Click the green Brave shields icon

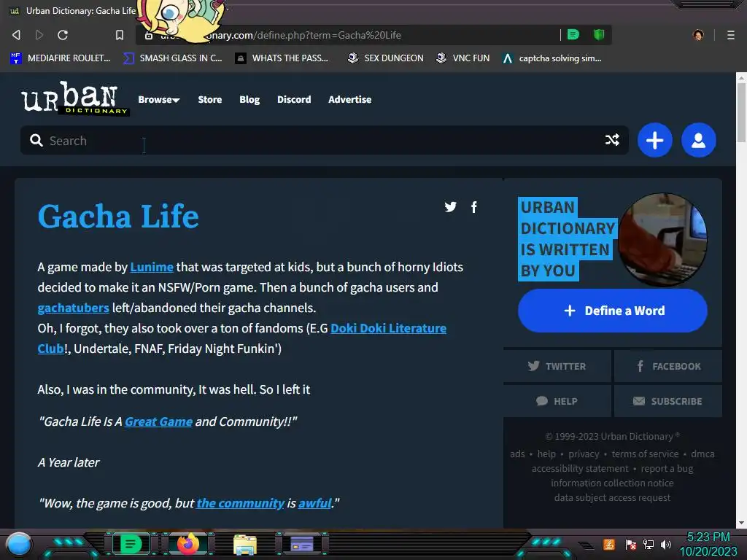click(x=599, y=35)
